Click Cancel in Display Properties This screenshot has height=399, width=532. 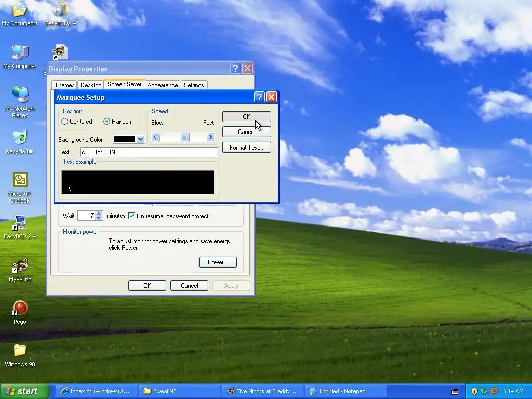coord(189,286)
